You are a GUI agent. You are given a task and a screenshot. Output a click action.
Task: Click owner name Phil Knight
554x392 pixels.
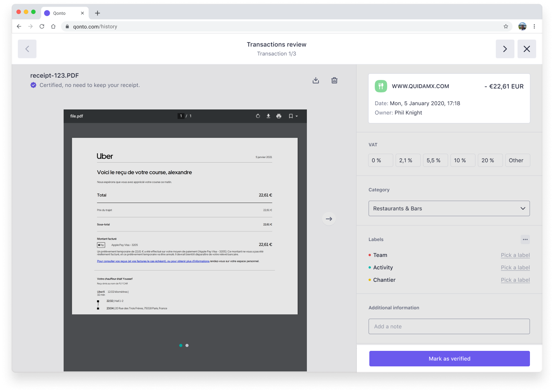(408, 113)
